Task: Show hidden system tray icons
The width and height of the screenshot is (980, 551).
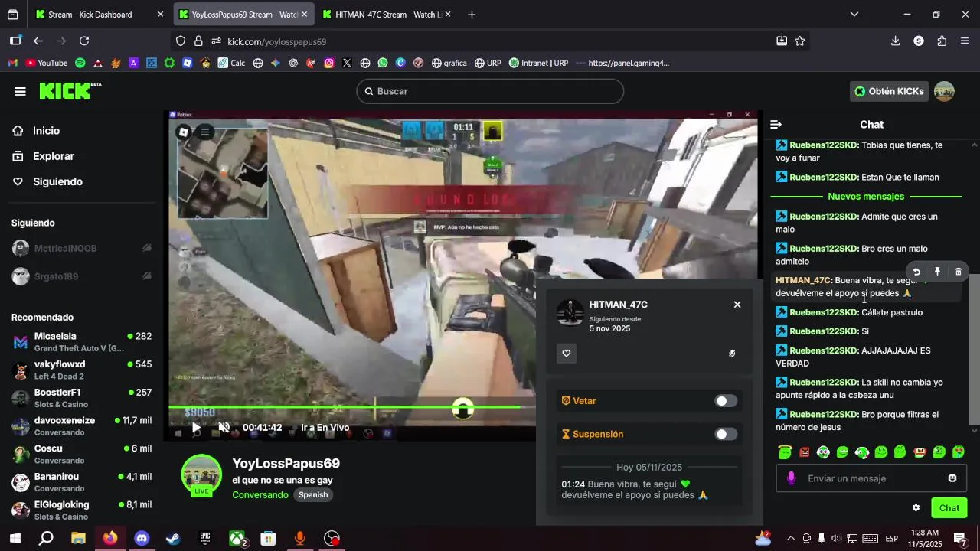Action: coord(791,539)
